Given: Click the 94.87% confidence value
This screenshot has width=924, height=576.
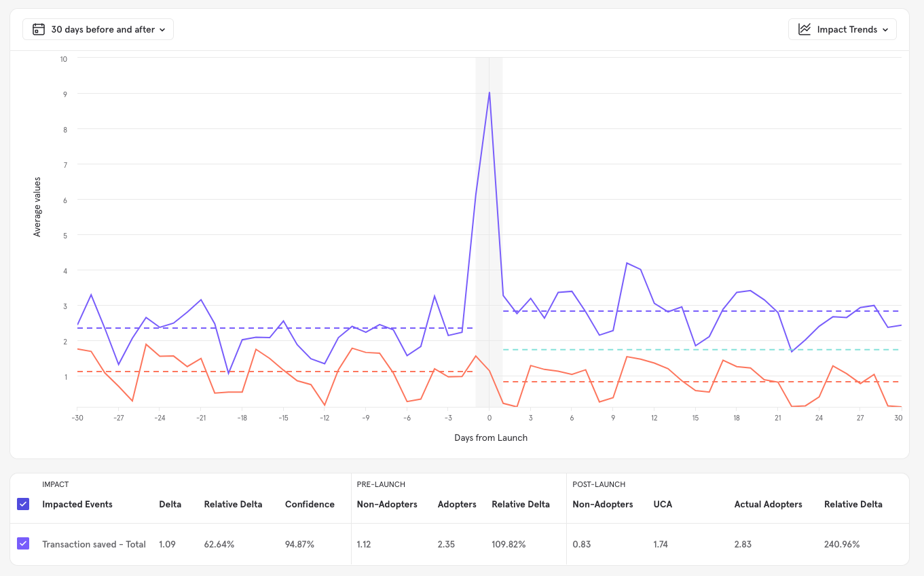Looking at the screenshot, I should 300,544.
